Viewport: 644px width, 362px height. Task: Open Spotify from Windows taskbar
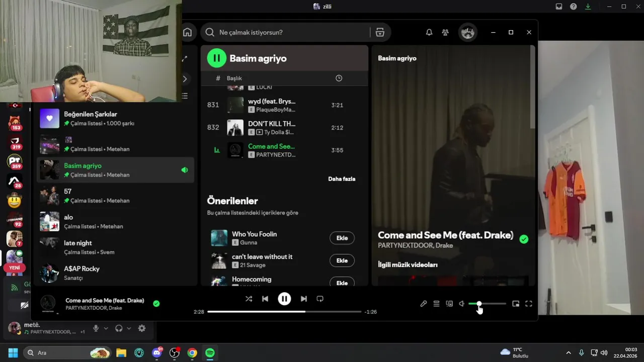pyautogui.click(x=210, y=353)
